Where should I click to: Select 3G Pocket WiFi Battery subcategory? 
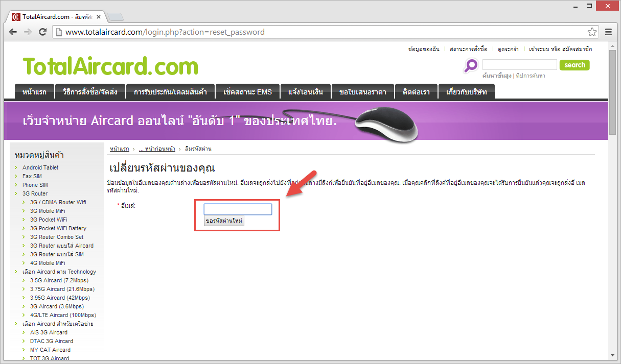pos(58,228)
